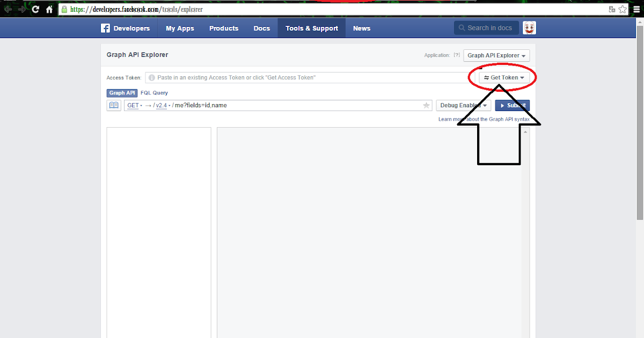Click the access token info icon
644x338 pixels.
pyautogui.click(x=151, y=78)
